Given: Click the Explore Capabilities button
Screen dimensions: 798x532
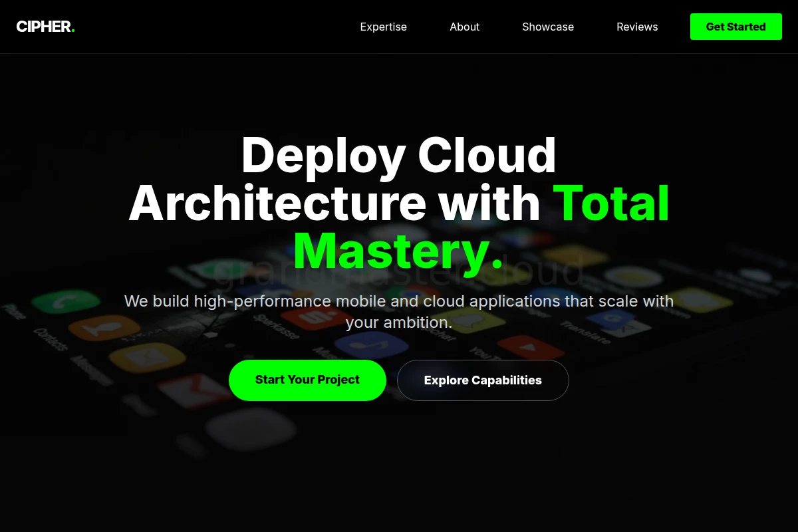Looking at the screenshot, I should 483,380.
